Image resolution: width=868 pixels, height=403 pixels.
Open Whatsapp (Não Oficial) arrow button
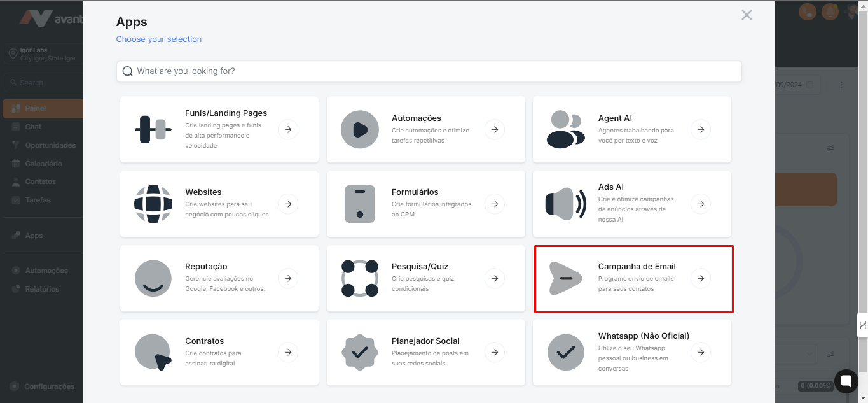(x=700, y=352)
